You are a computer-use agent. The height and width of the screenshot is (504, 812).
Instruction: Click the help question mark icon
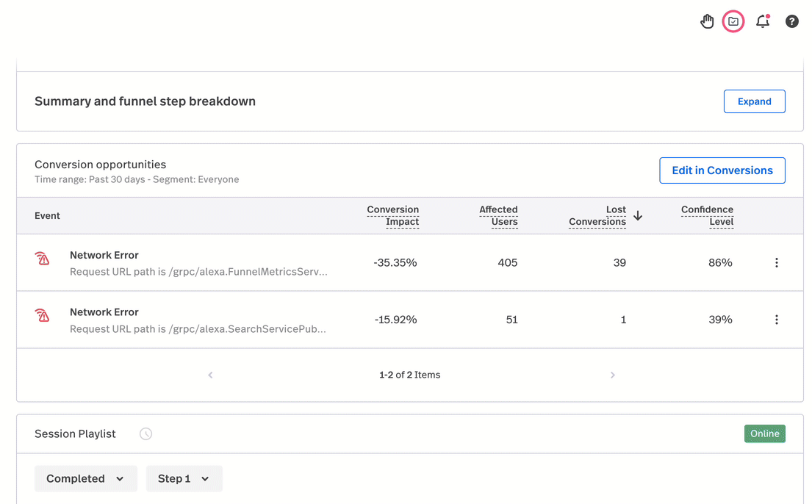pos(791,21)
